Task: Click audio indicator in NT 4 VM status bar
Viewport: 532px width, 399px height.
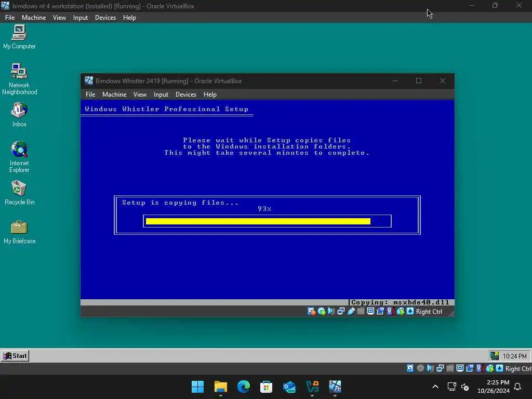Action: [430, 368]
